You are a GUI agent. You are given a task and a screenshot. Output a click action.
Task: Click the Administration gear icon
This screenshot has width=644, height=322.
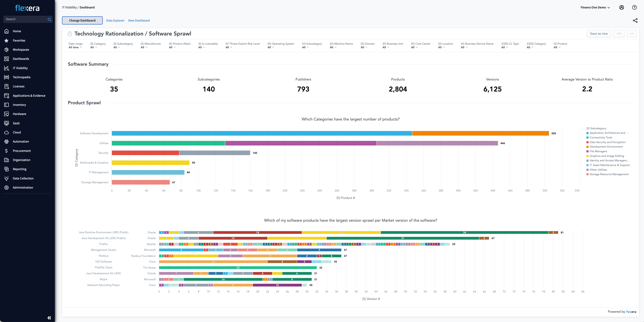(x=7, y=188)
